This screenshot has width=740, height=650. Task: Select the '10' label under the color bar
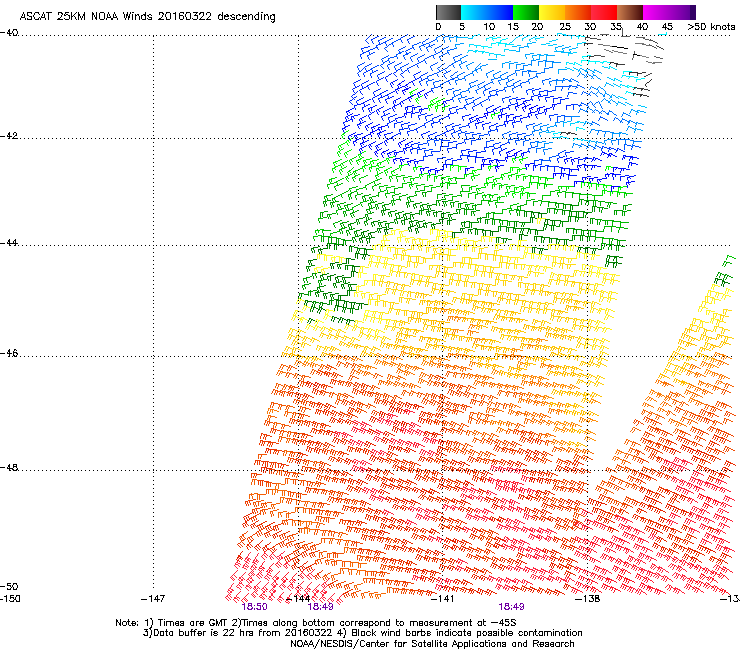tap(489, 26)
